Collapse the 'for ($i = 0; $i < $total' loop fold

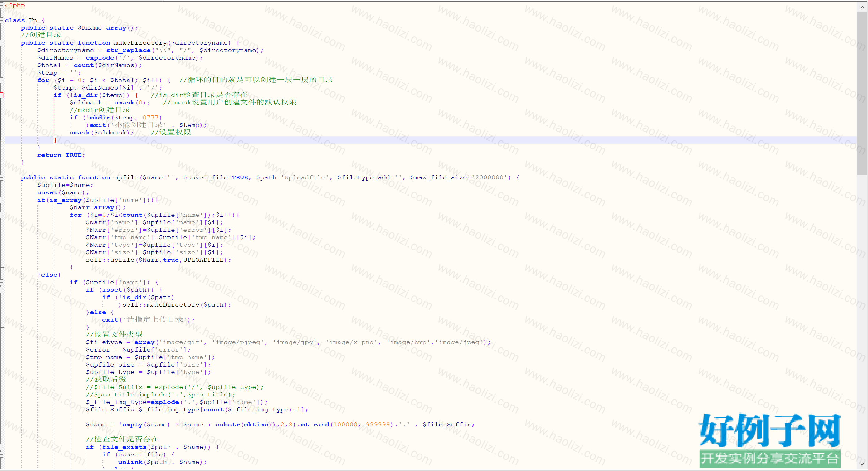point(2,80)
